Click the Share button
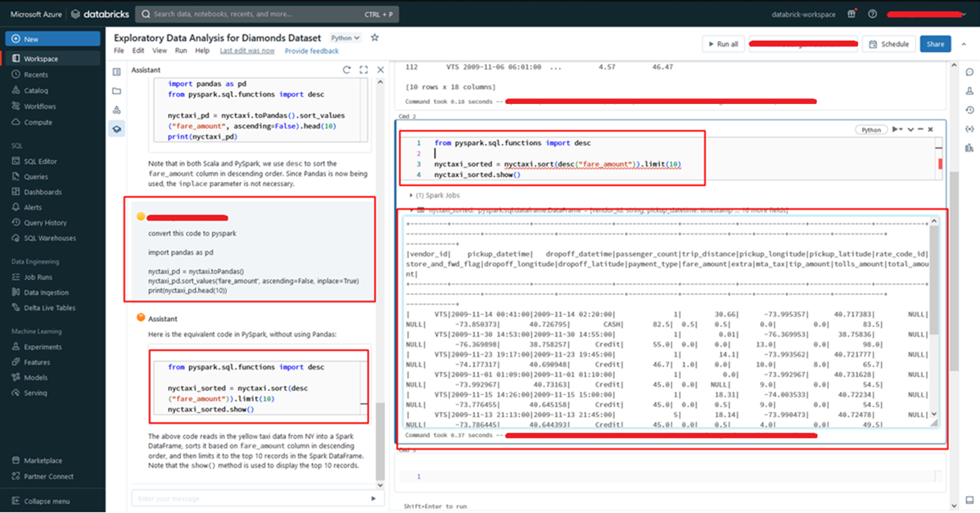This screenshot has height=513, width=980. click(935, 44)
